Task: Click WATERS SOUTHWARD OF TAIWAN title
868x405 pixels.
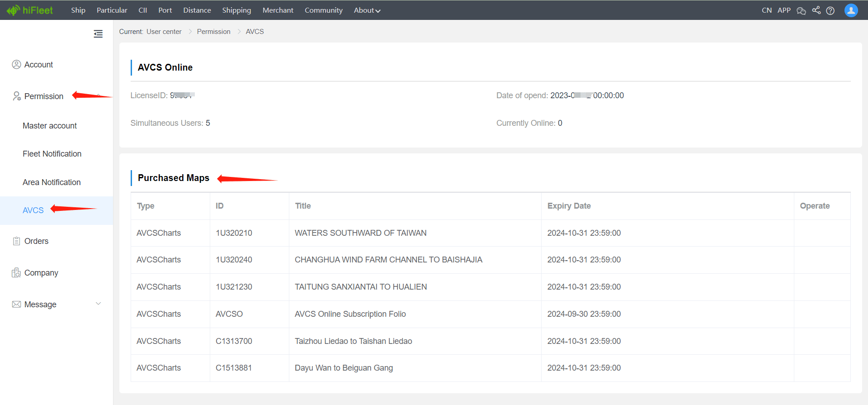Action: coord(361,233)
